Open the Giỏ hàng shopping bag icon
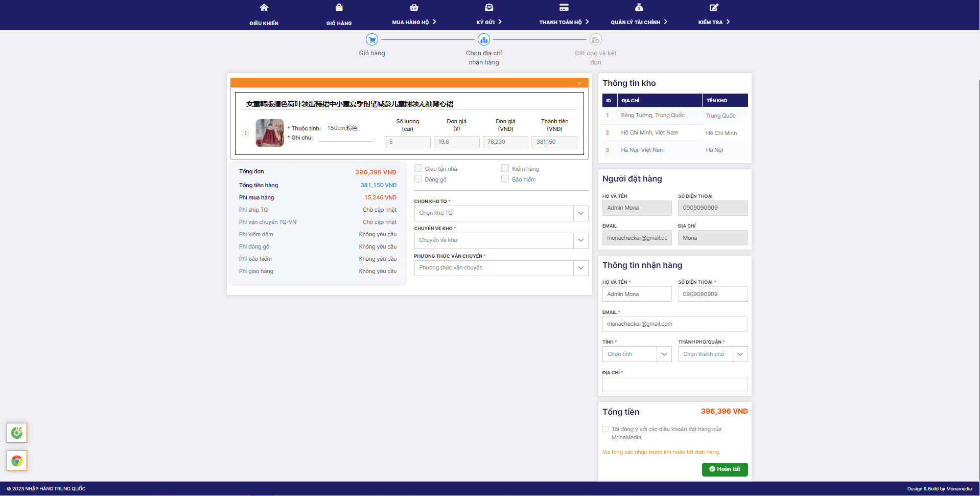Screen dimensions: 980x496 (339, 8)
